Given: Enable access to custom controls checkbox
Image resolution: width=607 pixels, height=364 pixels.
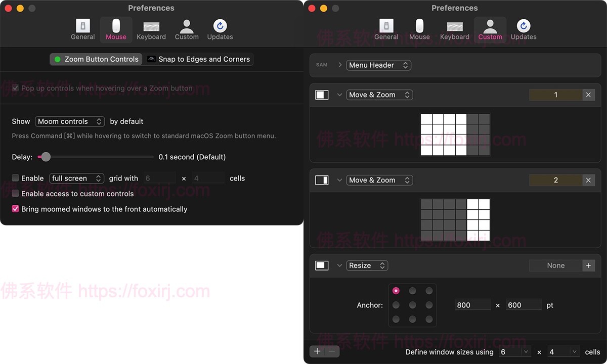Looking at the screenshot, I should [x=16, y=194].
